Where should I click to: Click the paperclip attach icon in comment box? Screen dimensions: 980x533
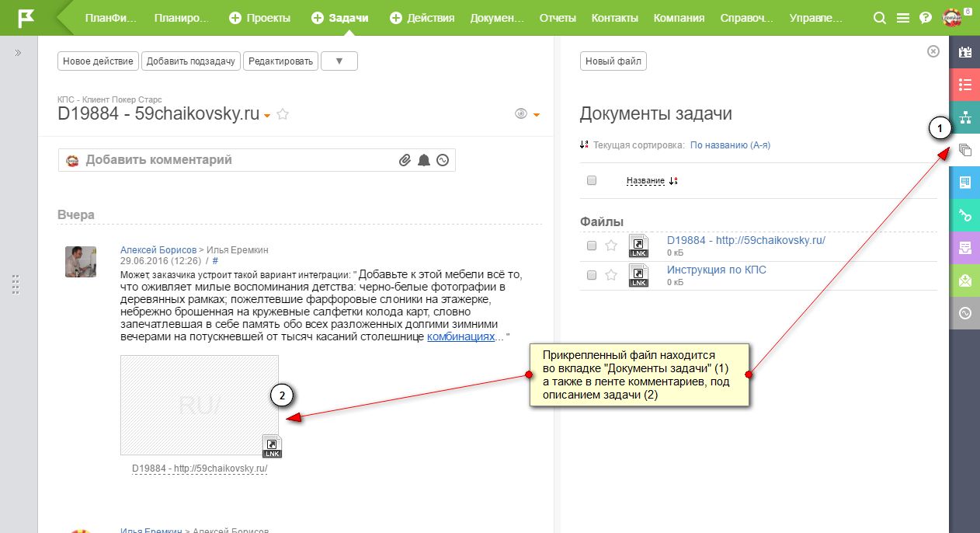point(405,160)
